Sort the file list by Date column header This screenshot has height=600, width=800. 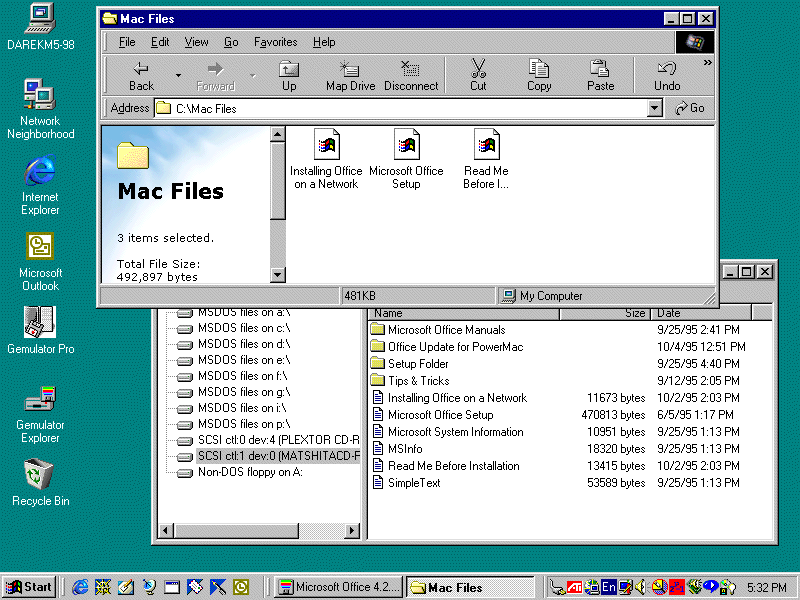coord(702,313)
